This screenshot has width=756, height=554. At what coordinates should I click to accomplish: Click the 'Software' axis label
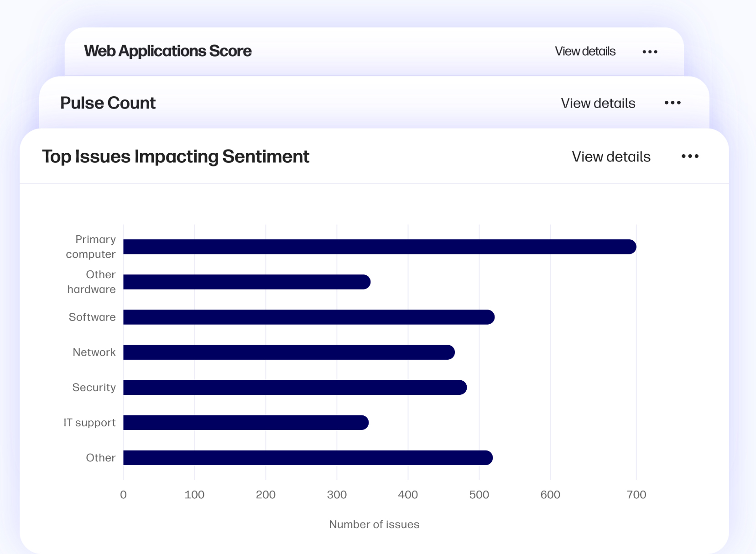pos(92,317)
